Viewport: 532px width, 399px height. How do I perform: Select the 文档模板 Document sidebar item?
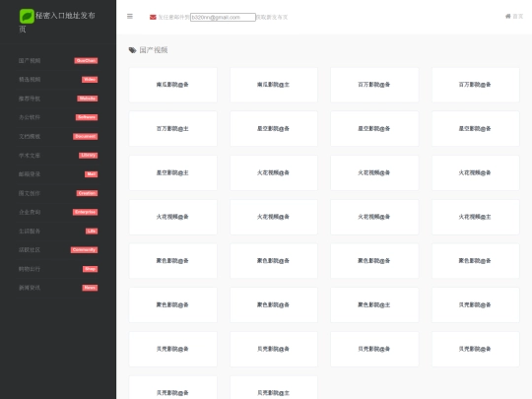(58, 136)
